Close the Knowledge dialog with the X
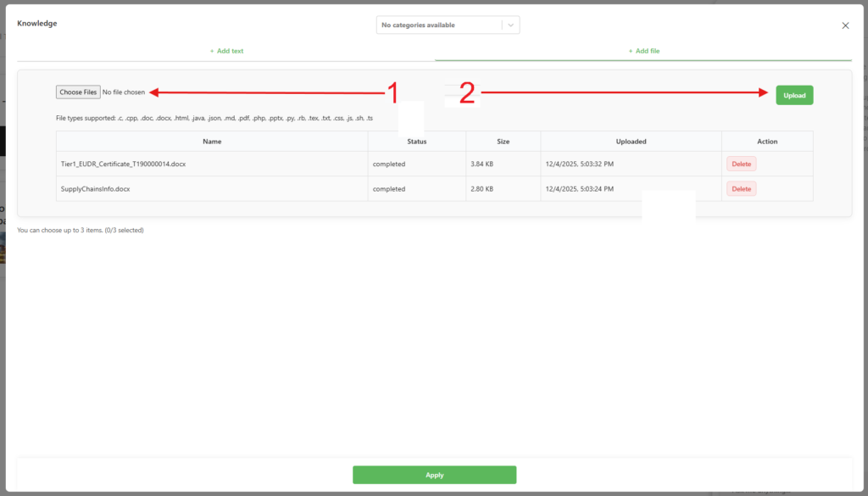 tap(845, 25)
